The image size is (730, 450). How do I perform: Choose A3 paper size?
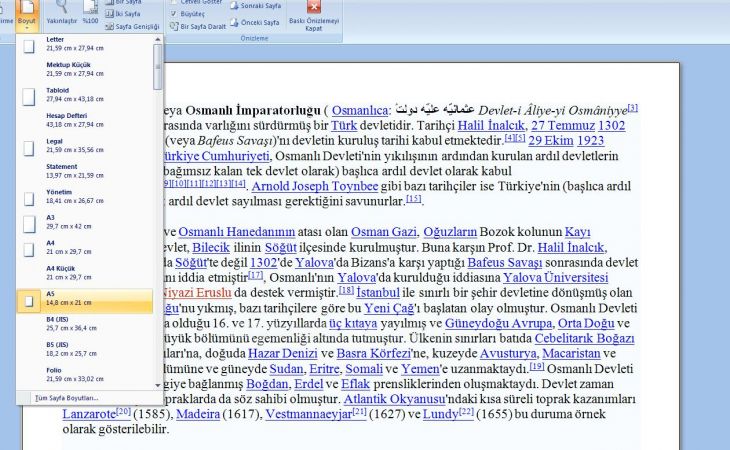[x=84, y=222]
